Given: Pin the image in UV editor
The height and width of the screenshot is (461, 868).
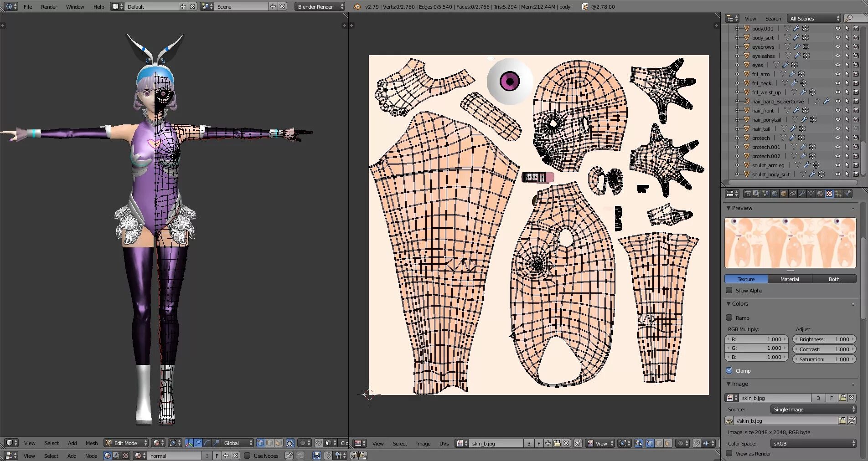Looking at the screenshot, I should point(578,443).
